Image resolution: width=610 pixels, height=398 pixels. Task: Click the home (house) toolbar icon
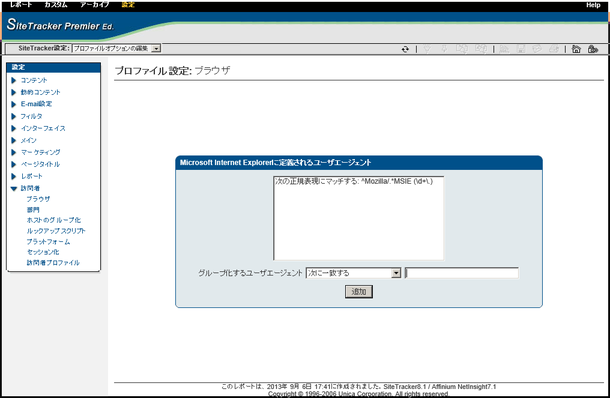576,49
